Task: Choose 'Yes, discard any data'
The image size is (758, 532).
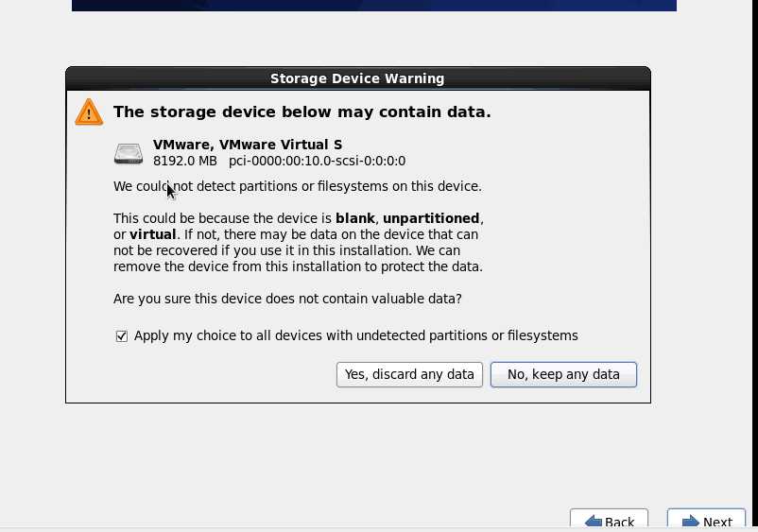Action: coord(409,374)
